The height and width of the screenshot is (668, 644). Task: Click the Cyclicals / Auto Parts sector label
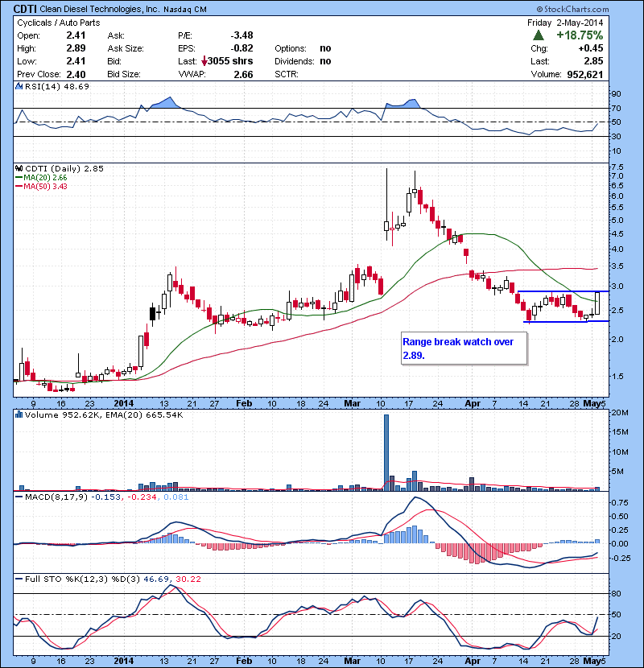(59, 23)
